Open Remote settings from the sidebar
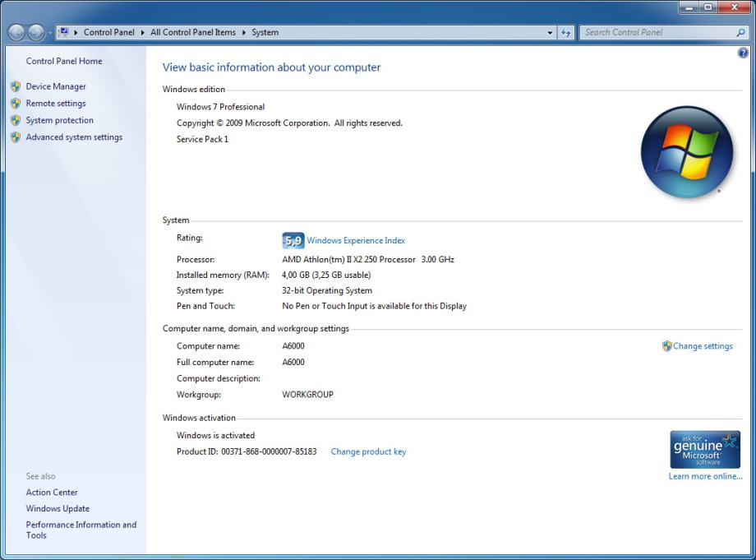756x560 pixels. point(56,104)
